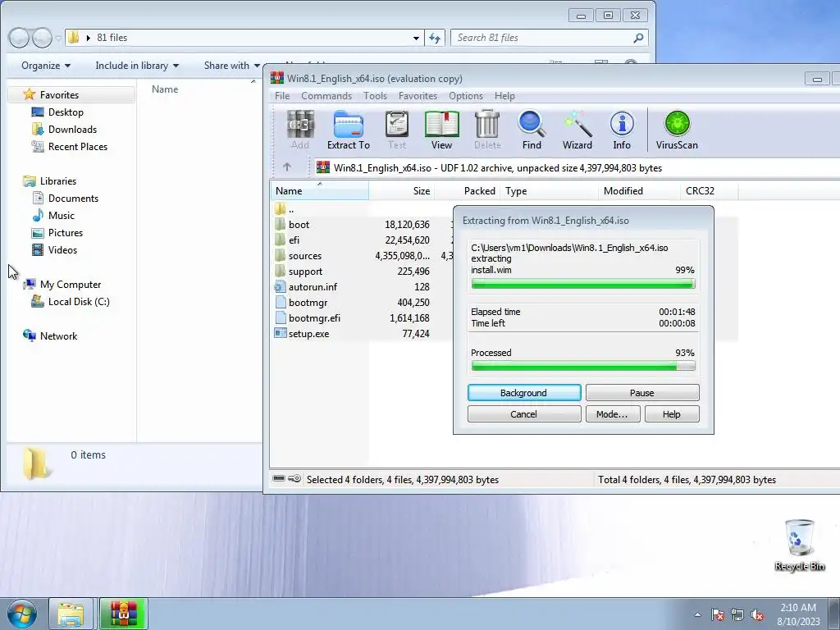Viewport: 840px width, 630px height.
Task: Select Network in Explorer sidebar
Action: [50, 336]
